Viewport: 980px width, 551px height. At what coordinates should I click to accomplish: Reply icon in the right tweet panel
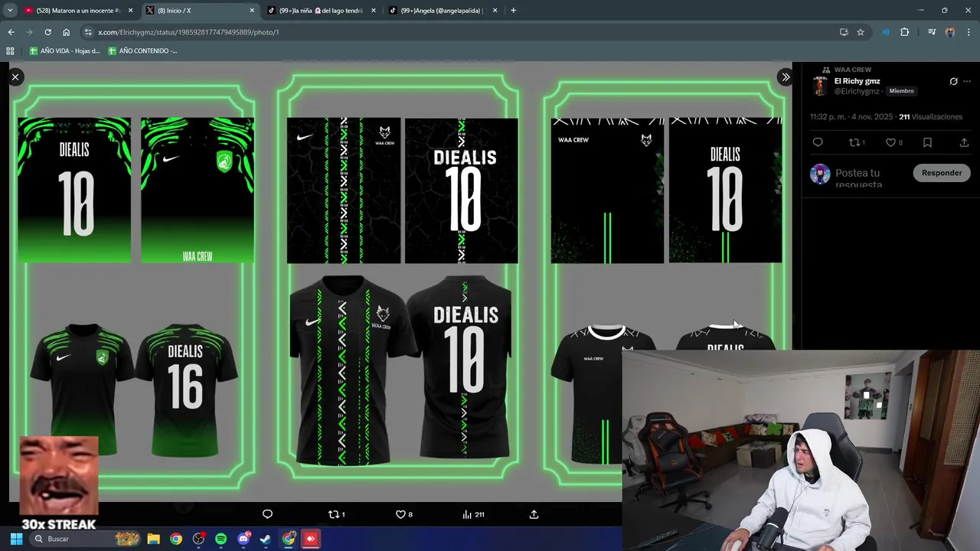coord(818,142)
